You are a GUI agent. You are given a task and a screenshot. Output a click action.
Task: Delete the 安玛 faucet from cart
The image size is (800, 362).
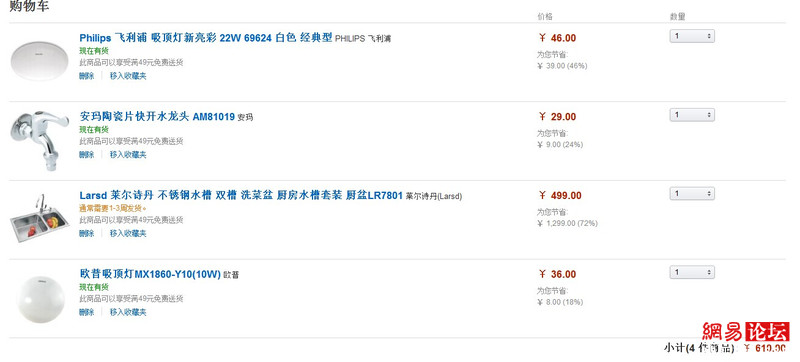click(87, 154)
